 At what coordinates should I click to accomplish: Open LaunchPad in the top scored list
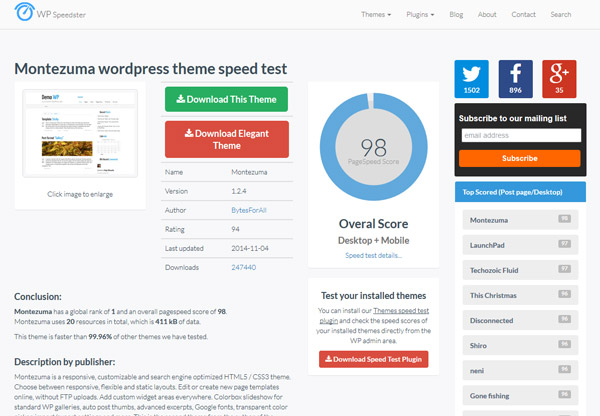520,245
